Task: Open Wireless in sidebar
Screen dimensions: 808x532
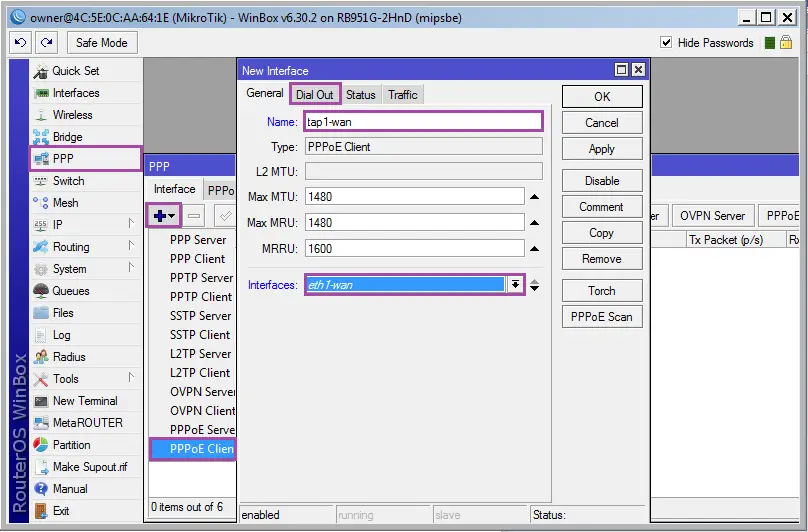Action: (x=85, y=115)
